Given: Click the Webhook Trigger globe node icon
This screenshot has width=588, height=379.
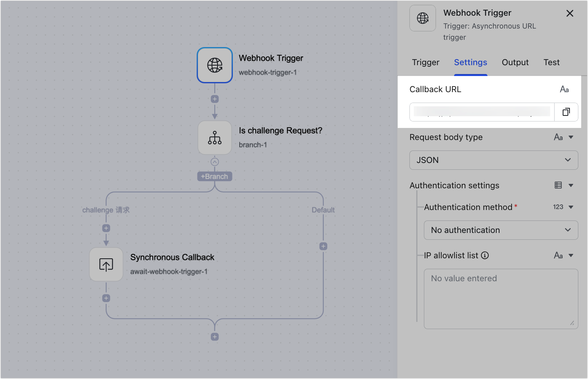Looking at the screenshot, I should (214, 65).
